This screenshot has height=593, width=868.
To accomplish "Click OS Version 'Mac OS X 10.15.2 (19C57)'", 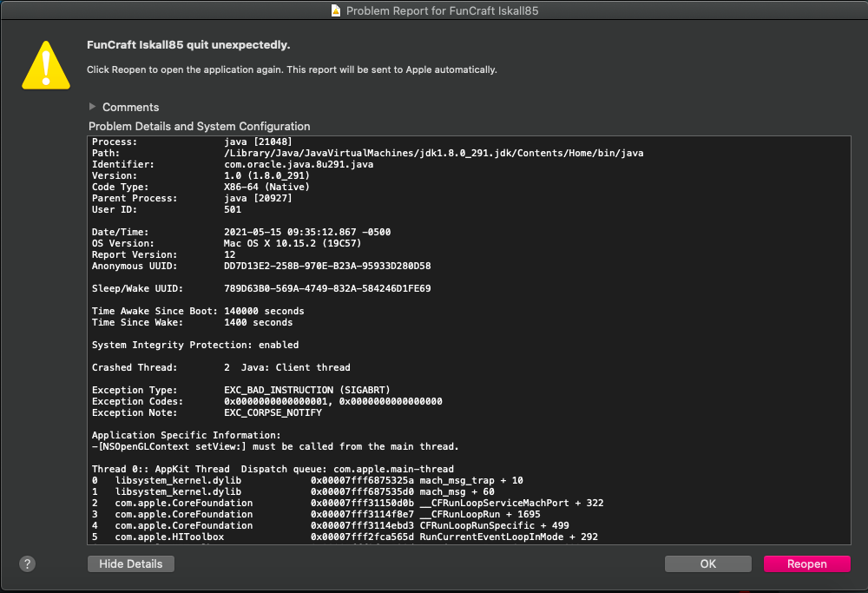I will click(x=293, y=244).
